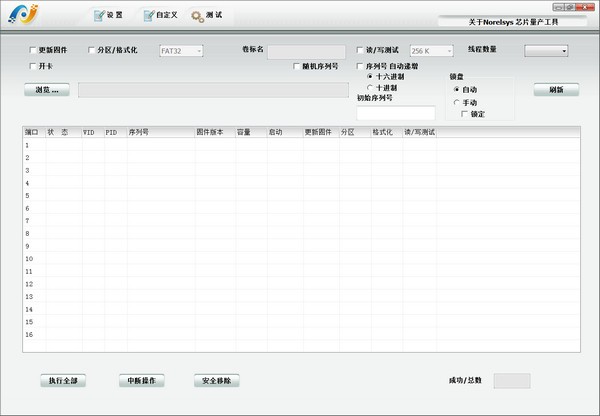
Task: Click the 容量 column header
Action: coord(251,132)
